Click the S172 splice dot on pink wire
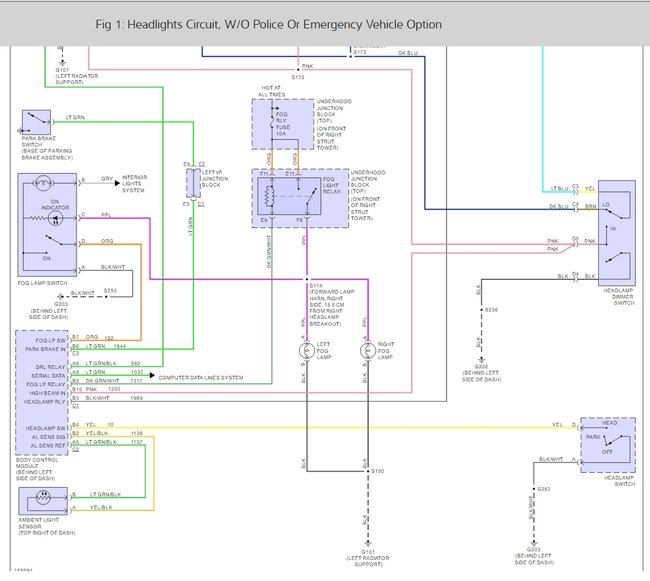650x581 pixels. click(298, 70)
